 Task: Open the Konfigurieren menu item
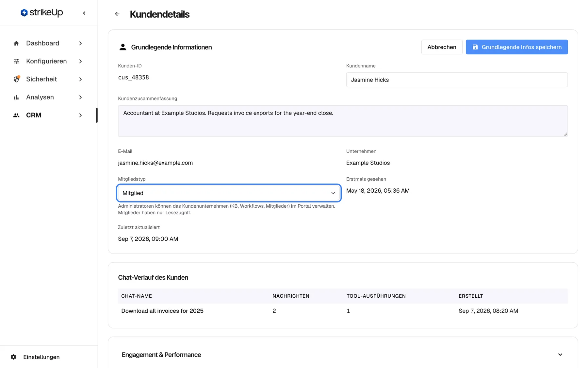point(48,61)
